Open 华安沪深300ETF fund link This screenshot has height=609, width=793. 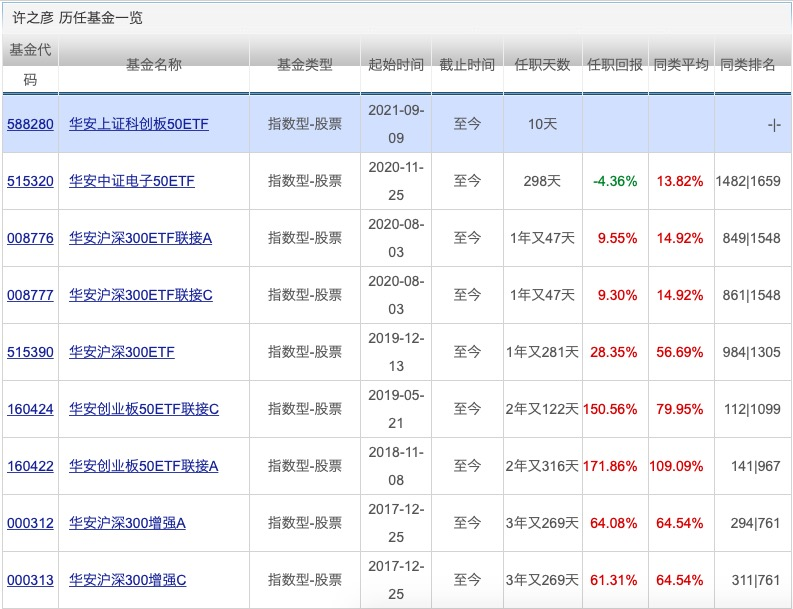121,353
